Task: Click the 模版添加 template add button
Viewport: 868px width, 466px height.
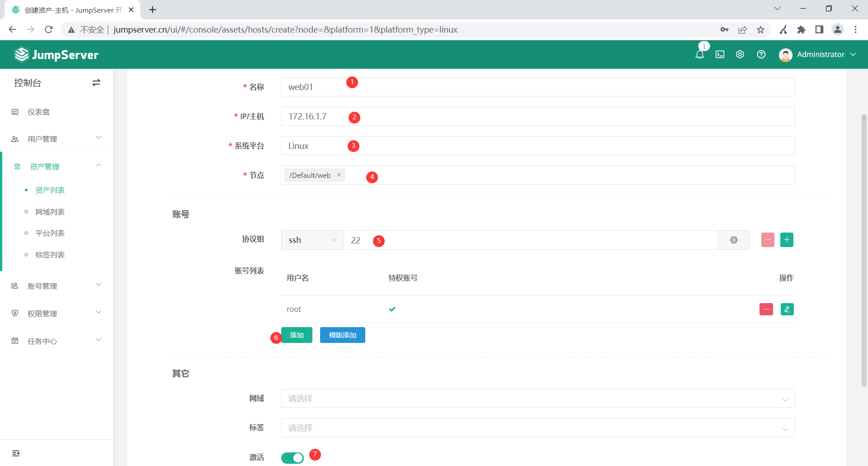Action: coord(343,335)
